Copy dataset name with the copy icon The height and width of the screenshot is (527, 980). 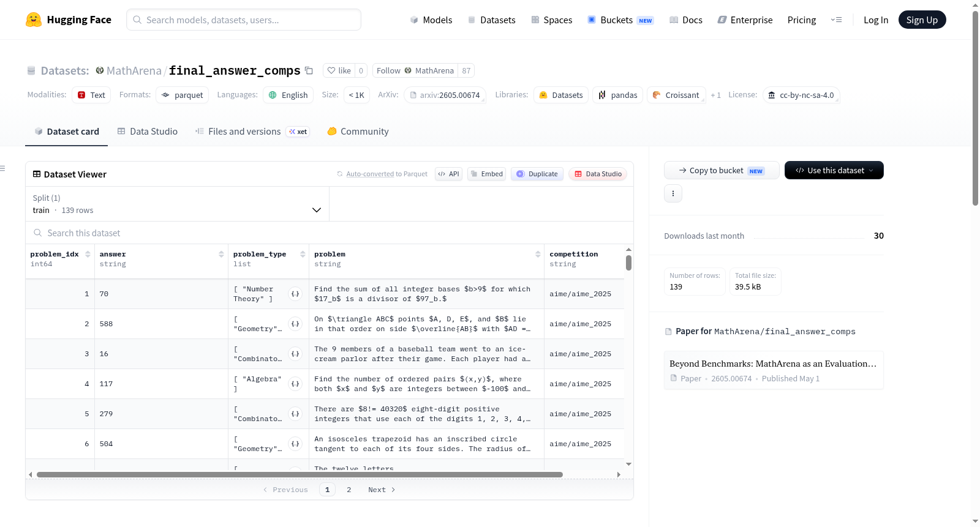tap(309, 70)
